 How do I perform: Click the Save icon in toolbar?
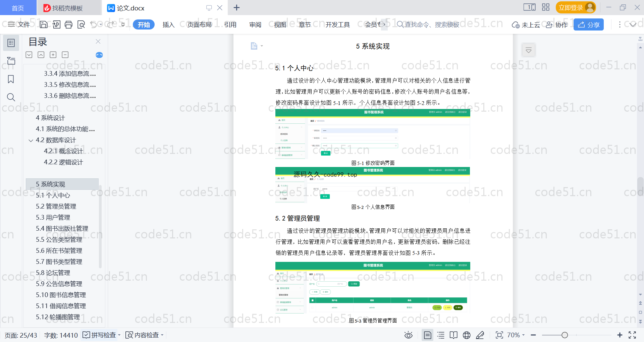(x=44, y=24)
